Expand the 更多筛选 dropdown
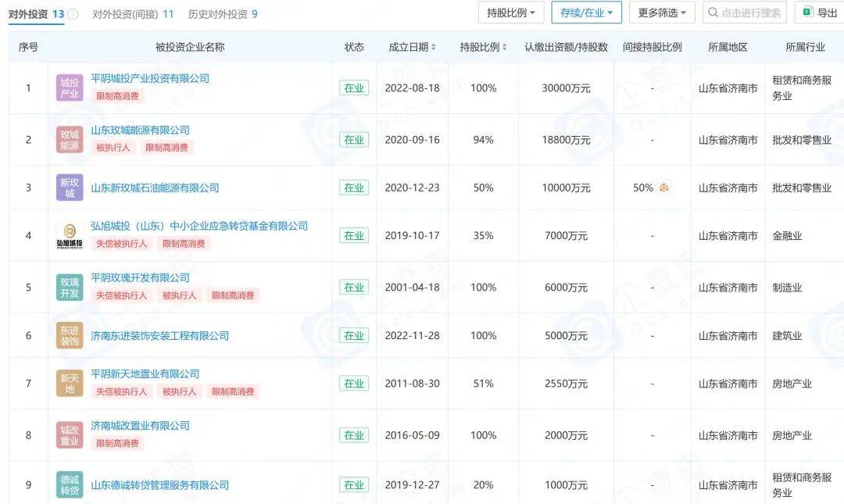This screenshot has width=844, height=504. coord(662,13)
